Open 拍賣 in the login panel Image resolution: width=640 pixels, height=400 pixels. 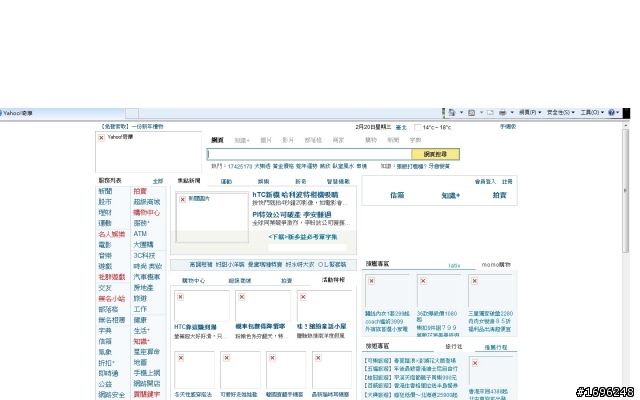tap(499, 195)
